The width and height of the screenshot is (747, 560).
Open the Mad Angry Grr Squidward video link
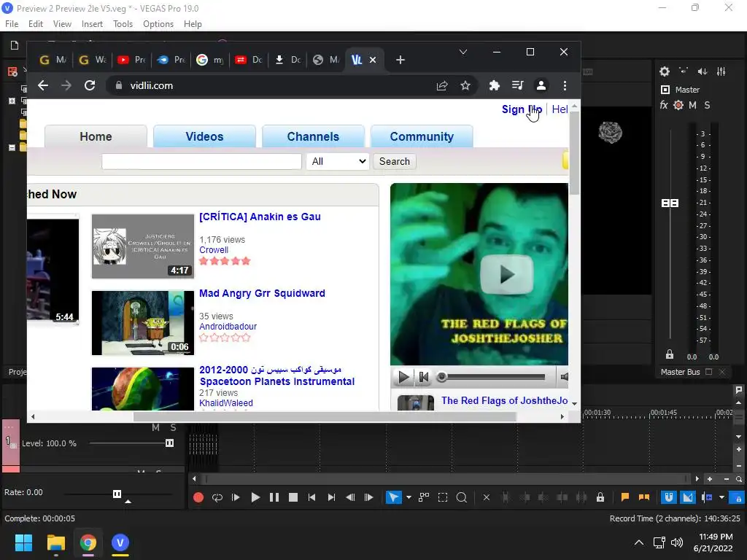coord(262,293)
